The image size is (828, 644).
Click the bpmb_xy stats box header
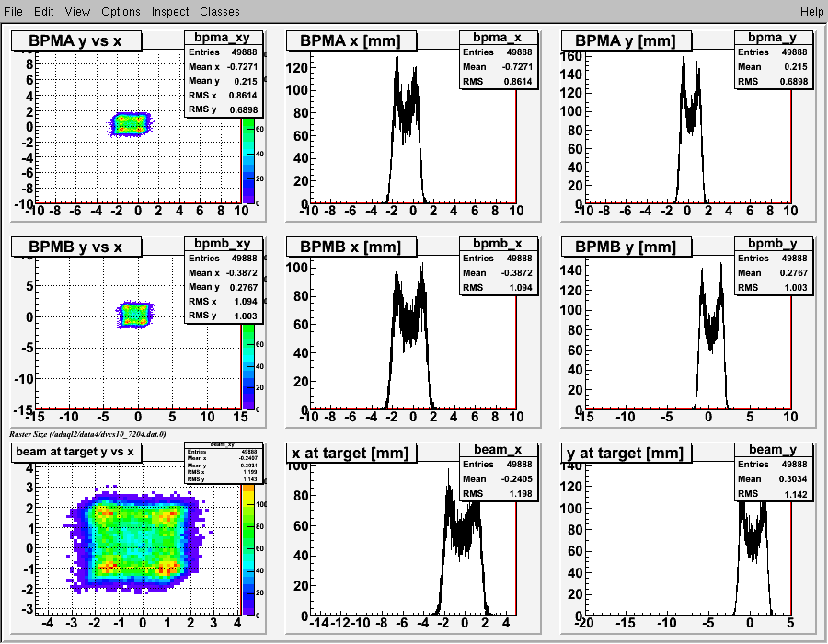[x=223, y=244]
